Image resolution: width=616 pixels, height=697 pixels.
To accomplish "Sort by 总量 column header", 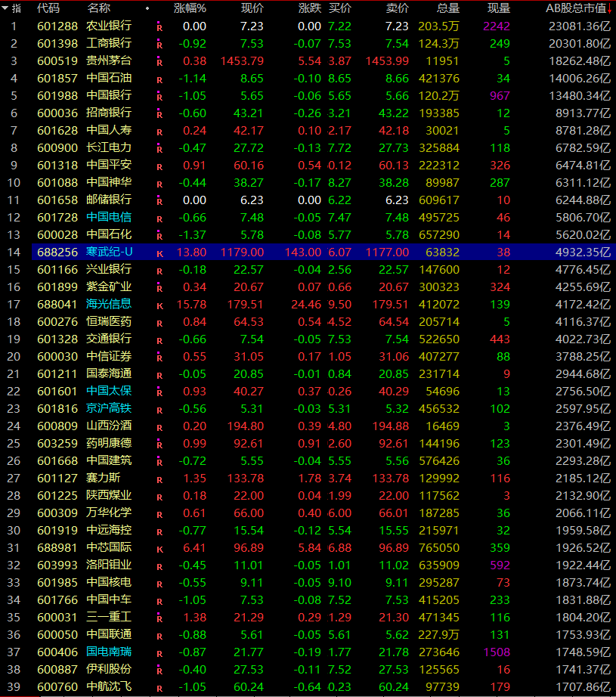I will 447,8.
